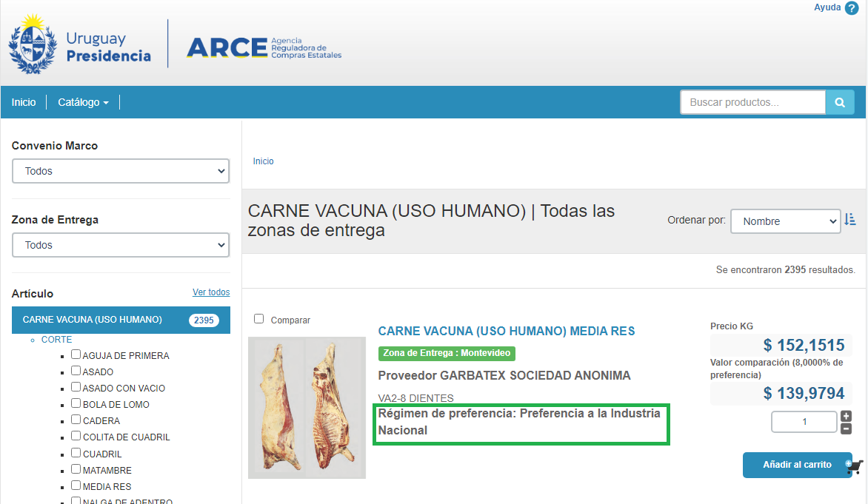This screenshot has width=868, height=504.
Task: Click the shopping cart icon
Action: click(x=855, y=466)
